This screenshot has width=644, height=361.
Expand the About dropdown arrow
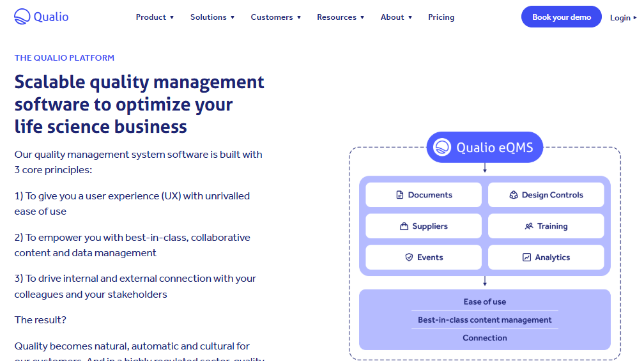point(410,17)
